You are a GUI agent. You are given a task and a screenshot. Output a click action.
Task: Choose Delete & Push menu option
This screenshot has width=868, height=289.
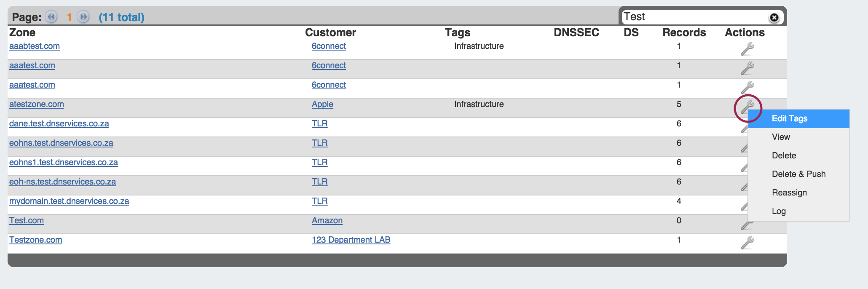[798, 174]
